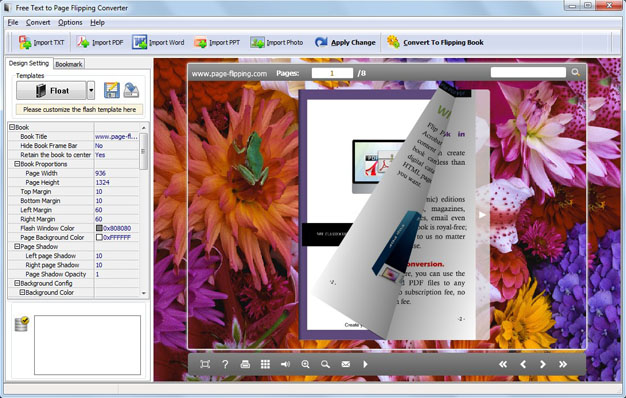Go to the previous page
Image resolution: width=626 pixels, height=398 pixels.
(x=523, y=364)
